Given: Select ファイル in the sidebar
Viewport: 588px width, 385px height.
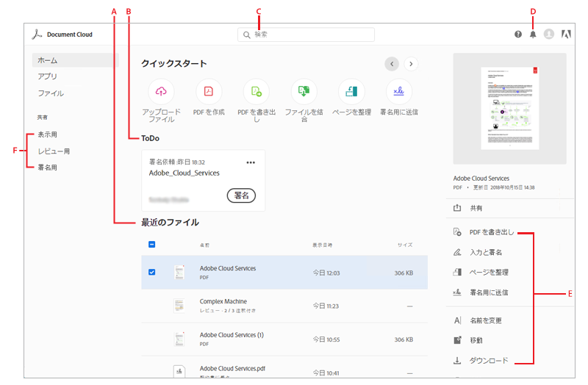Looking at the screenshot, I should [51, 93].
